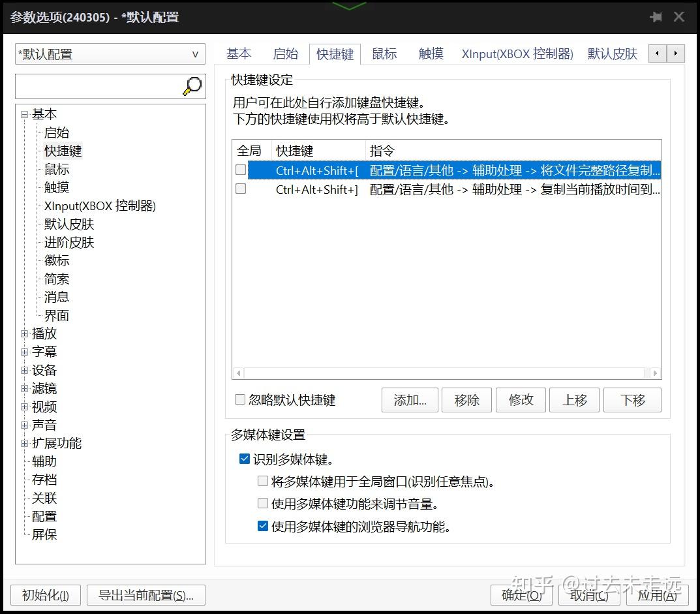Click the left tab-scroll arrow
The width and height of the screenshot is (700, 614).
(x=656, y=54)
